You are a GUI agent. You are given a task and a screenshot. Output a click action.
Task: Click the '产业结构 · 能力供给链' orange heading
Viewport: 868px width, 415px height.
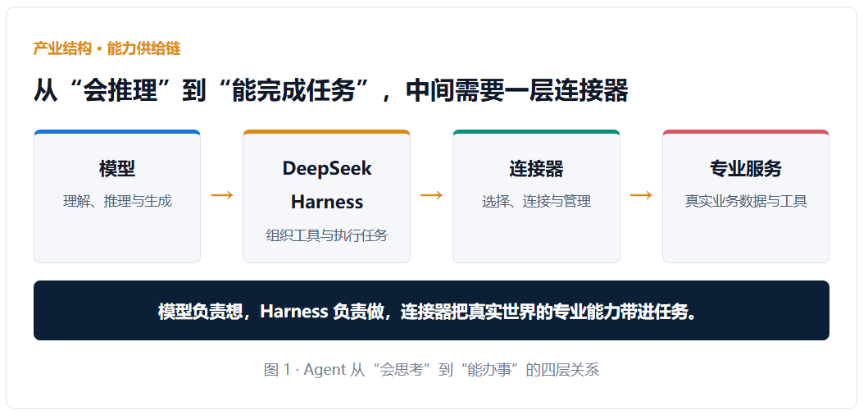[x=107, y=48]
